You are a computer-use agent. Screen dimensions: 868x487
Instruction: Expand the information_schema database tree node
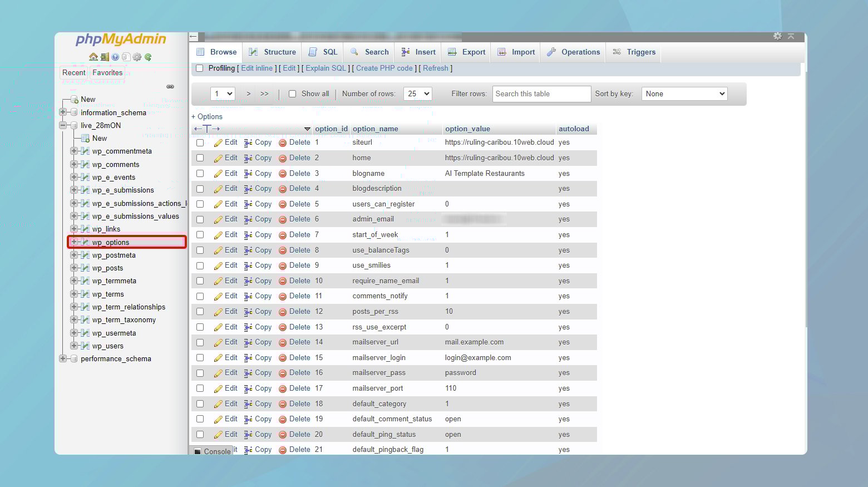(x=63, y=112)
